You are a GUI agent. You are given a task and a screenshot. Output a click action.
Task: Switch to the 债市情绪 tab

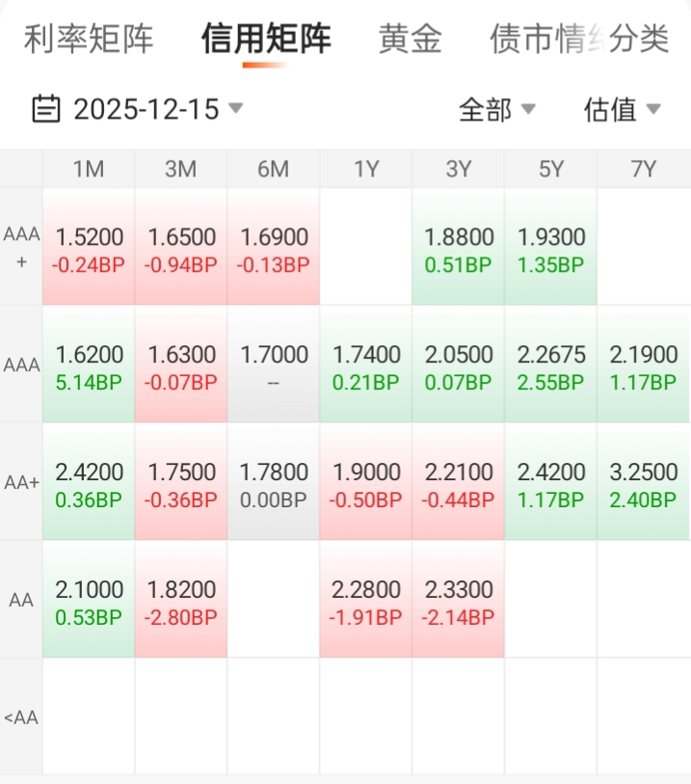click(x=545, y=39)
